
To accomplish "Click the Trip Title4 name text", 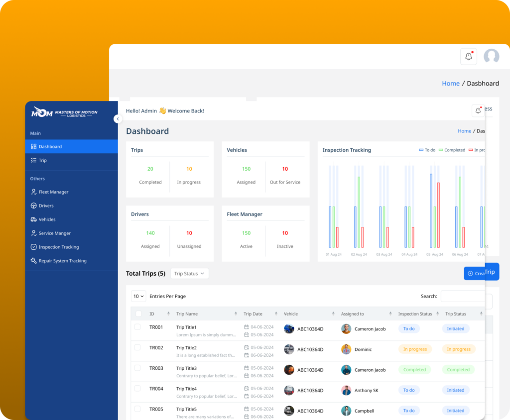I will tap(186, 389).
